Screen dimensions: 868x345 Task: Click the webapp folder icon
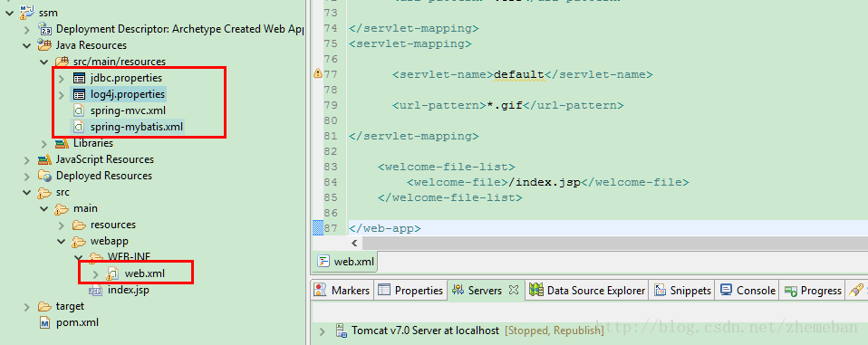(79, 241)
